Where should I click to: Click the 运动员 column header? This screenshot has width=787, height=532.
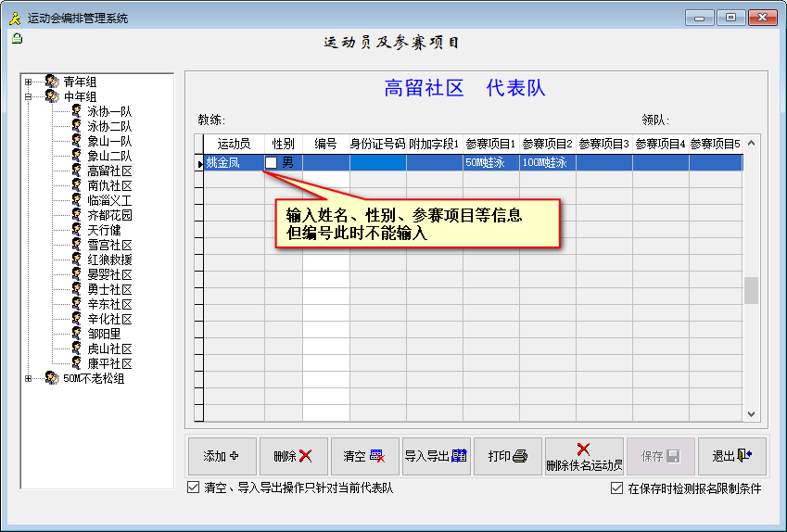click(x=234, y=144)
